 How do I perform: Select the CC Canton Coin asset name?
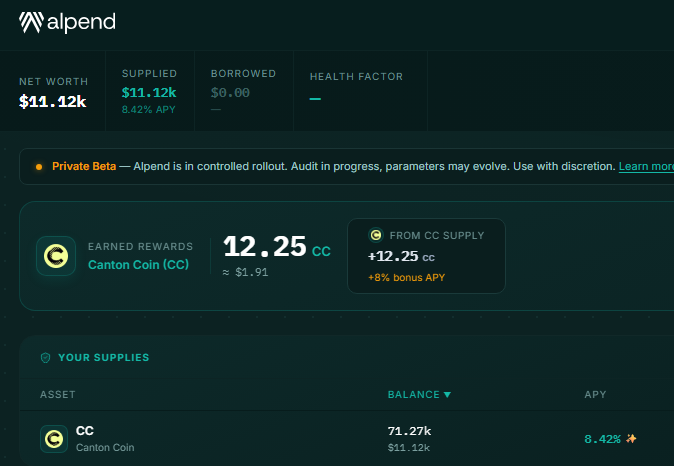[105, 438]
